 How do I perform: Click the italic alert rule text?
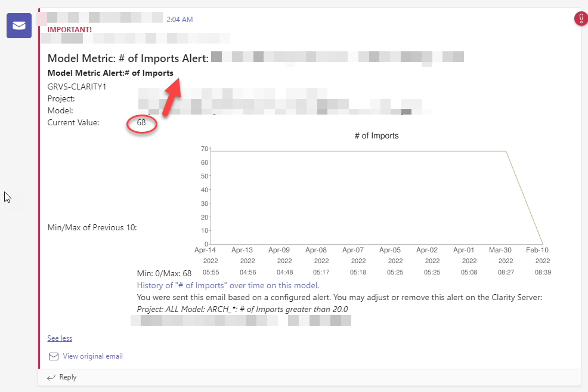tap(242, 308)
